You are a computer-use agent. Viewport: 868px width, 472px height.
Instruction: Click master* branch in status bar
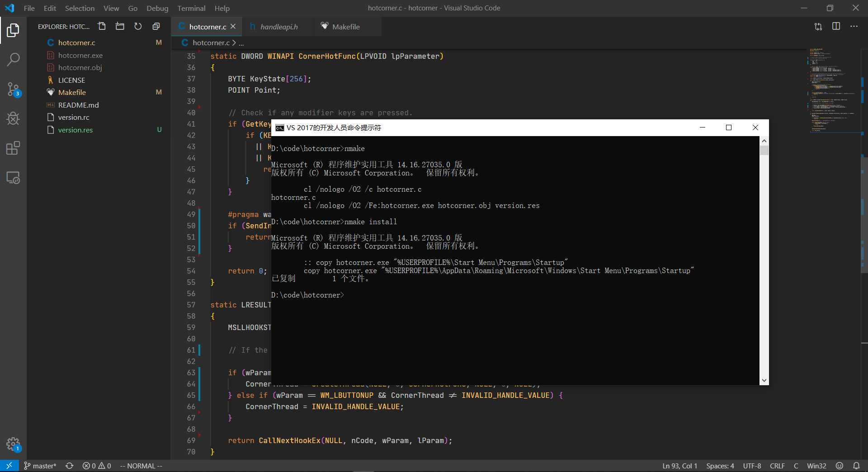pyautogui.click(x=40, y=466)
